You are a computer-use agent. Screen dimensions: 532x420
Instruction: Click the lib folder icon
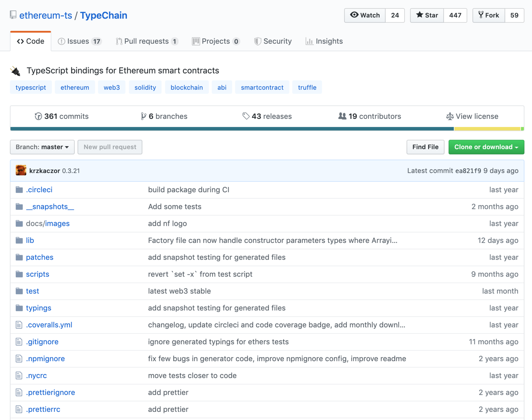coord(19,240)
